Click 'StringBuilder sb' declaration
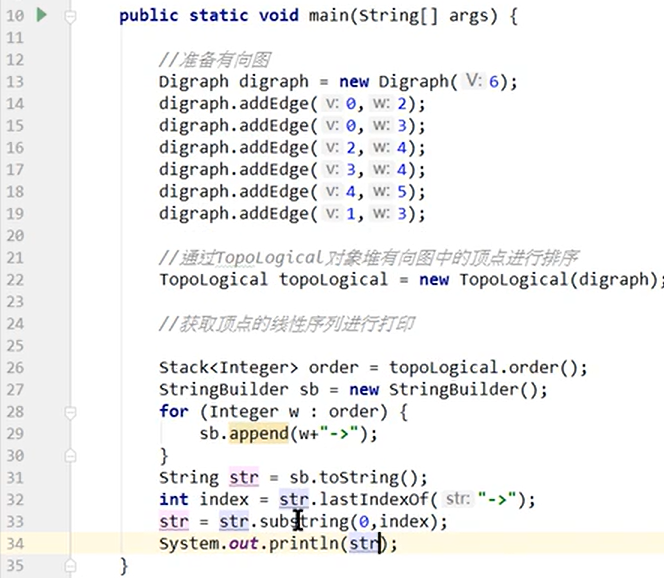 [x=238, y=390]
